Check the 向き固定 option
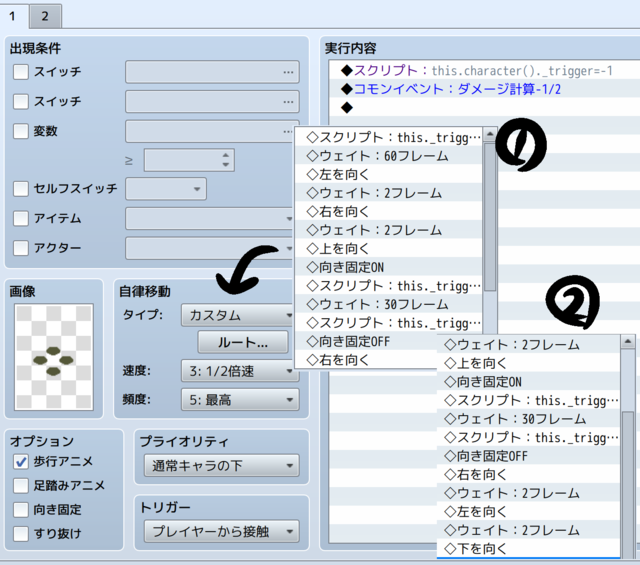This screenshot has width=640, height=565. 21,510
